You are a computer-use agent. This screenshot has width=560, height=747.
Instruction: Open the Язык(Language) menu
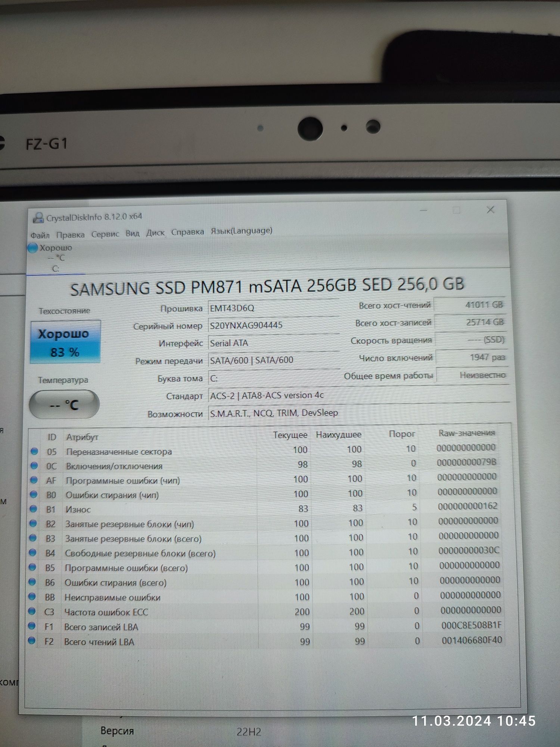(242, 231)
